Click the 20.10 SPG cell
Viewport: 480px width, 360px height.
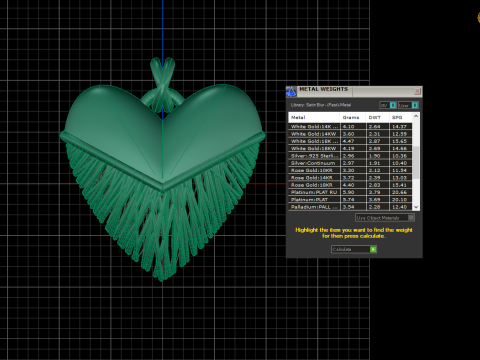(x=401, y=200)
